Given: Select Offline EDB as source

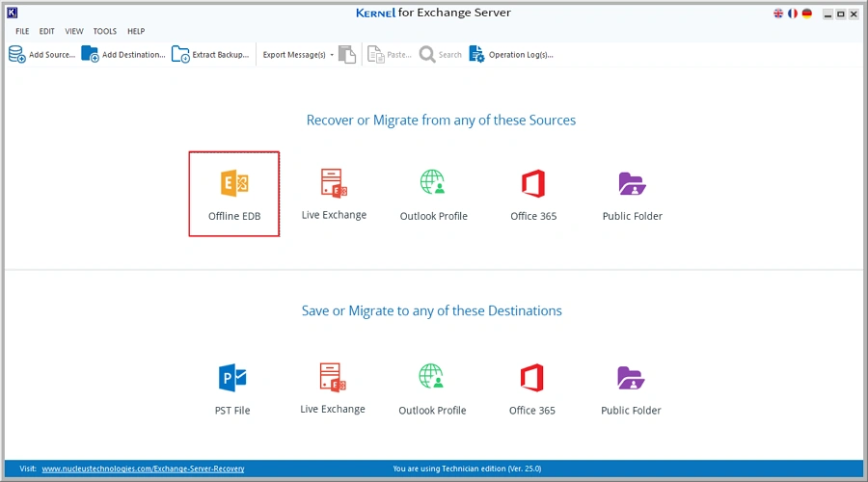Looking at the screenshot, I should pos(234,194).
